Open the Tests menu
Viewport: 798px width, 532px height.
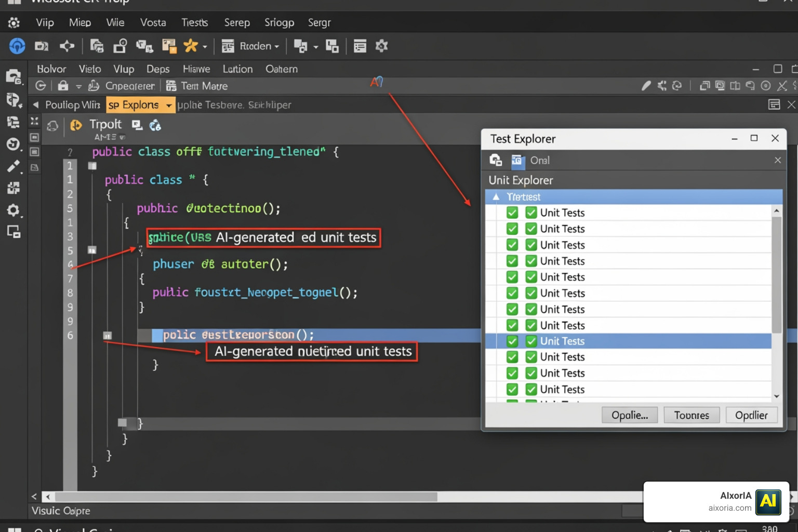coord(194,23)
